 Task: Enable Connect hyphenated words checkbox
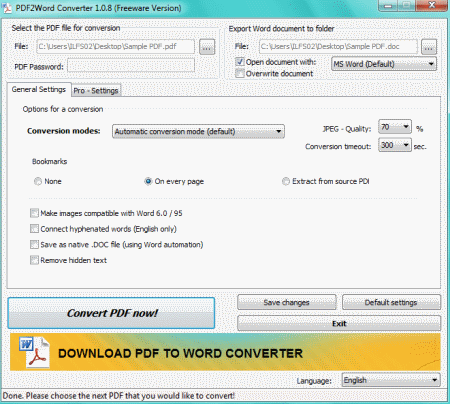(x=34, y=229)
